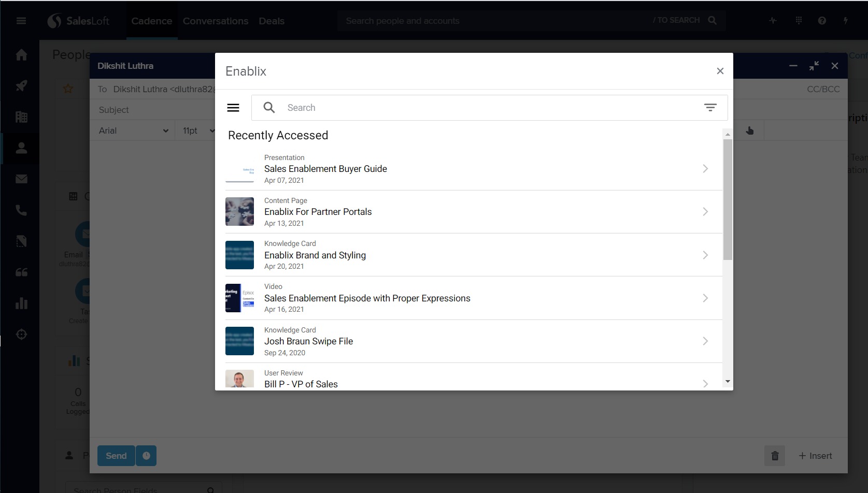The height and width of the screenshot is (493, 868).
Task: Click the Enablix search field
Action: 487,108
